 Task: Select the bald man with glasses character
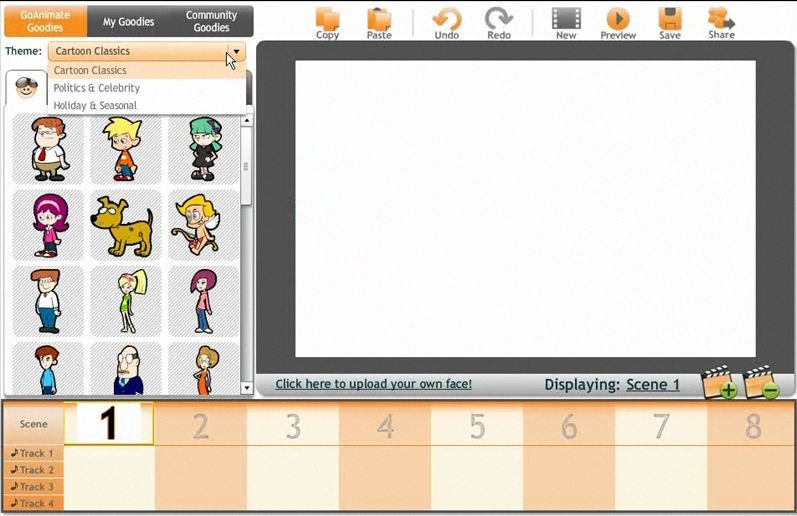tap(126, 369)
